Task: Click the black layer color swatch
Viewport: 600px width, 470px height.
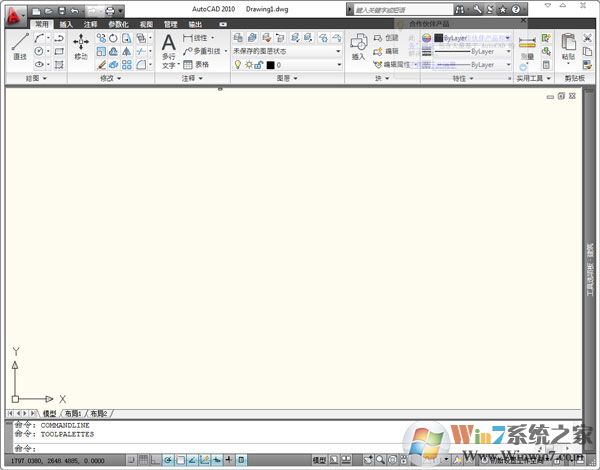Action: click(x=271, y=65)
